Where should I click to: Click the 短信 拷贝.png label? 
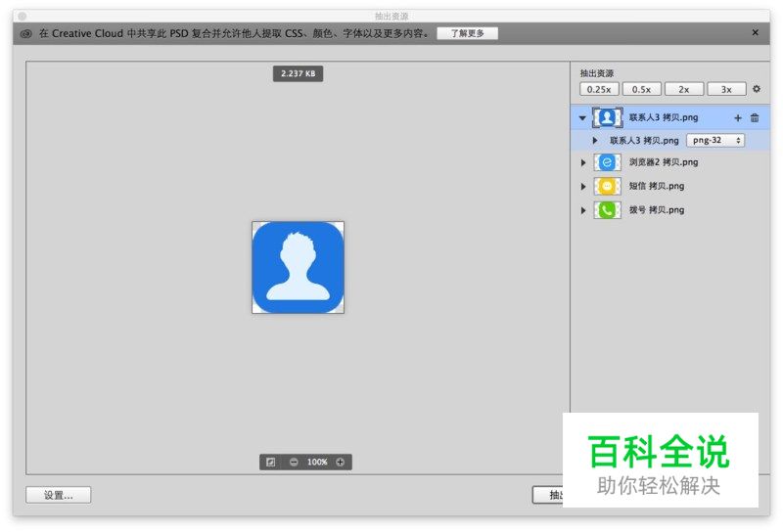pyautogui.click(x=656, y=186)
